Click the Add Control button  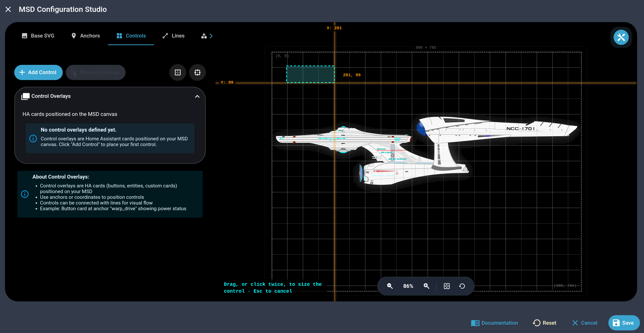(38, 72)
